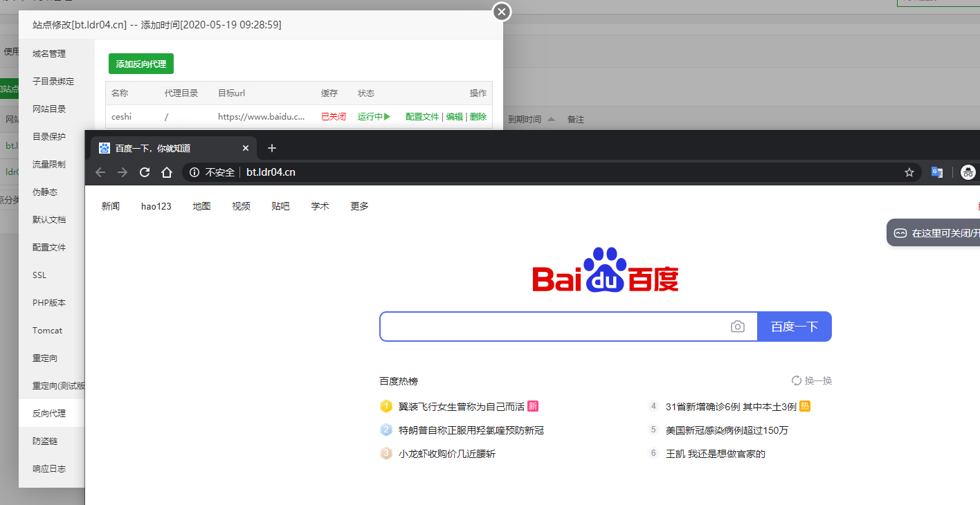Click the incognito profile icon

coord(969,172)
